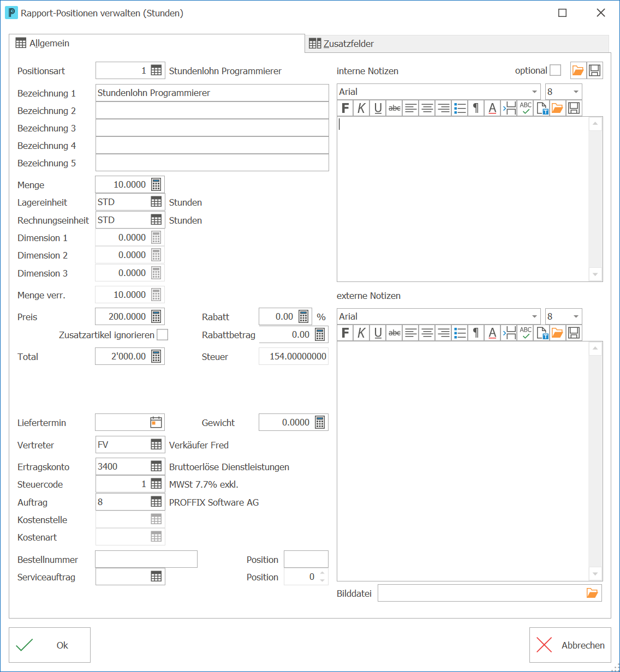
Task: Open the Steuercode lookup table icon
Action: (156, 484)
